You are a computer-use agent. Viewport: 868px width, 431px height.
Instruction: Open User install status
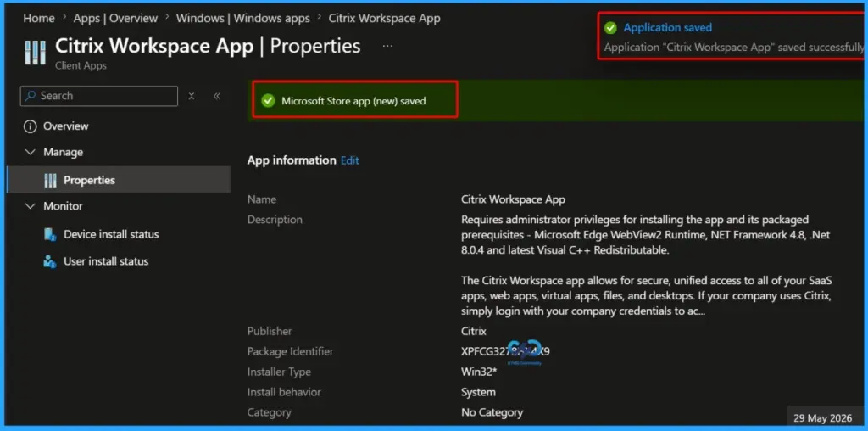tap(106, 261)
